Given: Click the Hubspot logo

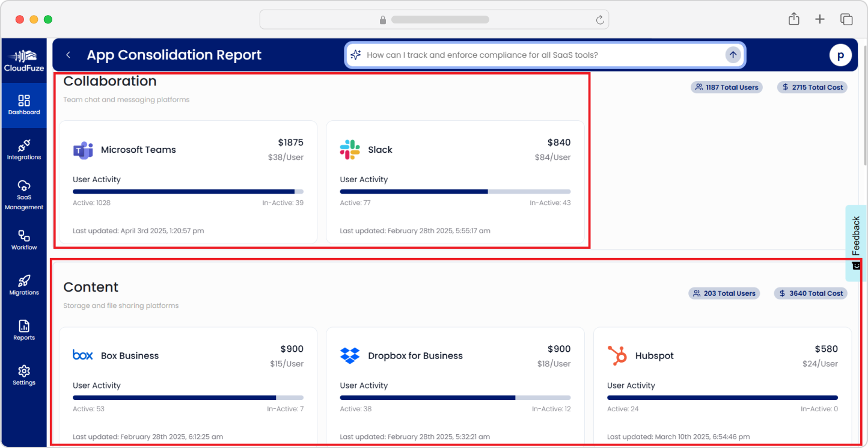Looking at the screenshot, I should tap(617, 355).
